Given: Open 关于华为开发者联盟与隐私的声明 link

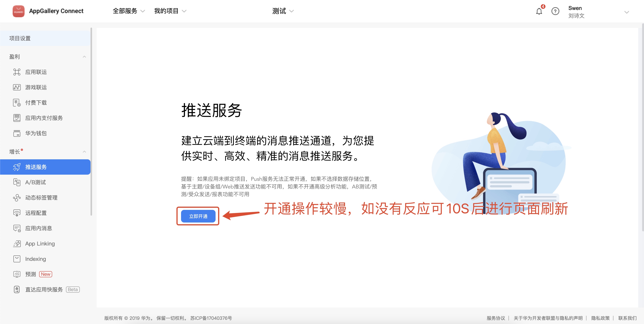Looking at the screenshot, I should tap(548, 318).
